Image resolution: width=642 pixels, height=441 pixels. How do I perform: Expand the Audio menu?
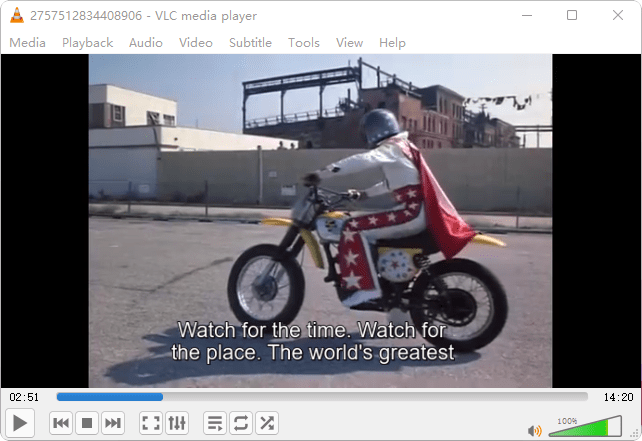tap(146, 42)
